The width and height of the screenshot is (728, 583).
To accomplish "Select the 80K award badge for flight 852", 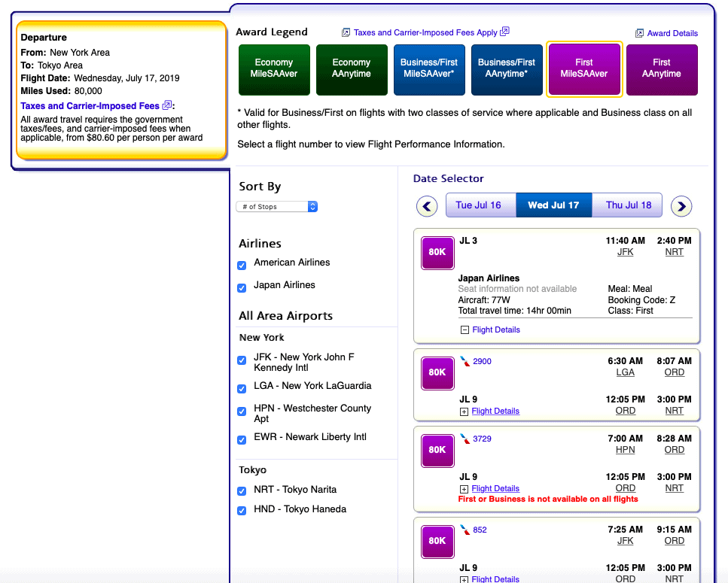I will (x=437, y=542).
